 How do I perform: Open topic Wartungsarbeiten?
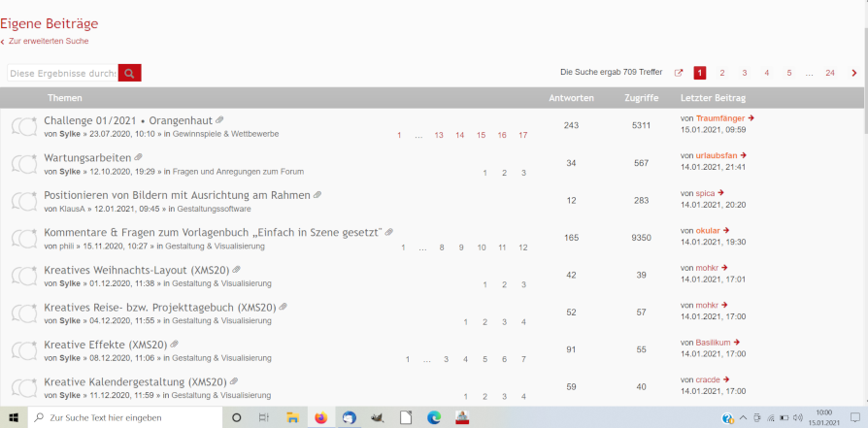tap(87, 158)
